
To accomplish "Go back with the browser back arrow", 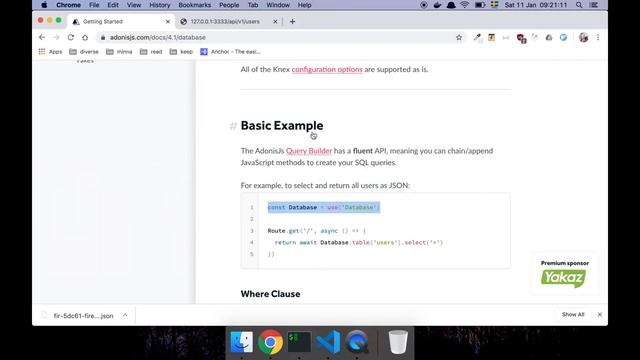I will (x=42, y=37).
